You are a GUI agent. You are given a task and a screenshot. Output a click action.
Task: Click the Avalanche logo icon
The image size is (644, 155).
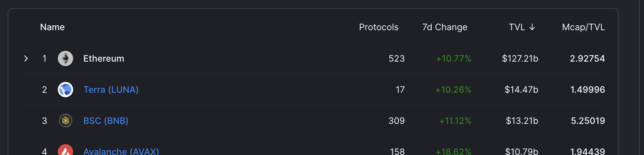click(65, 151)
